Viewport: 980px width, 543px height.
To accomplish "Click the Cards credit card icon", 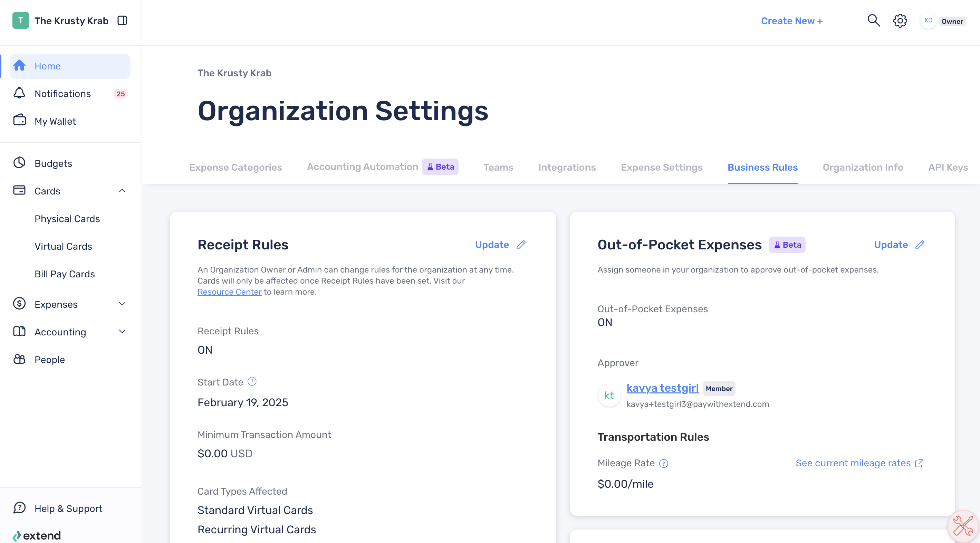I will coord(19,190).
